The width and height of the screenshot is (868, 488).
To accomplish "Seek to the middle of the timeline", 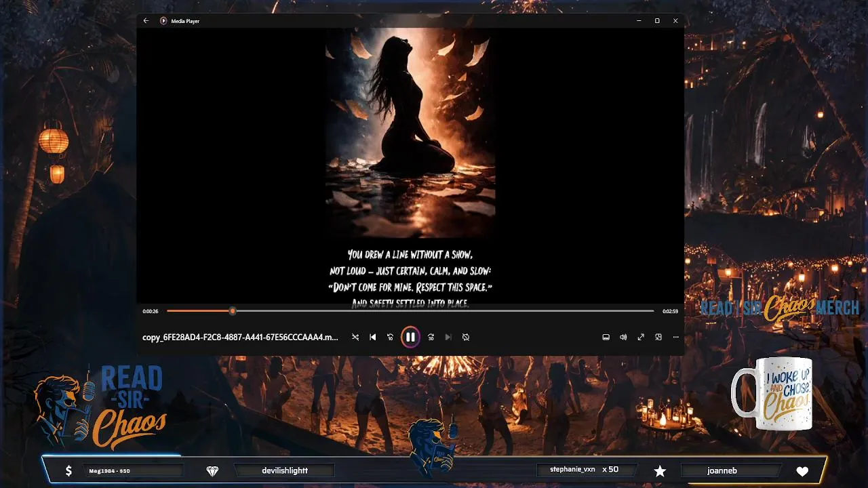I will click(410, 311).
